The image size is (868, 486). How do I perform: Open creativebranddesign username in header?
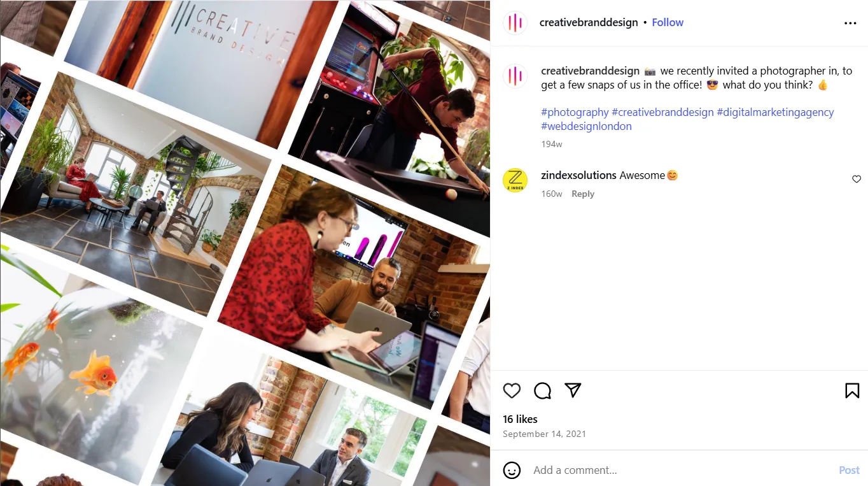tap(589, 22)
